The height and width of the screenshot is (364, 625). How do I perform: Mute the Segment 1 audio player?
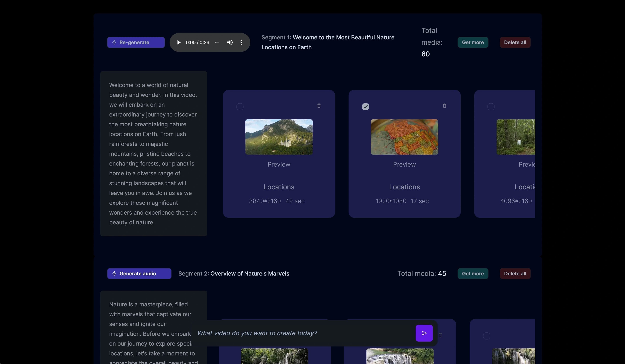[230, 42]
